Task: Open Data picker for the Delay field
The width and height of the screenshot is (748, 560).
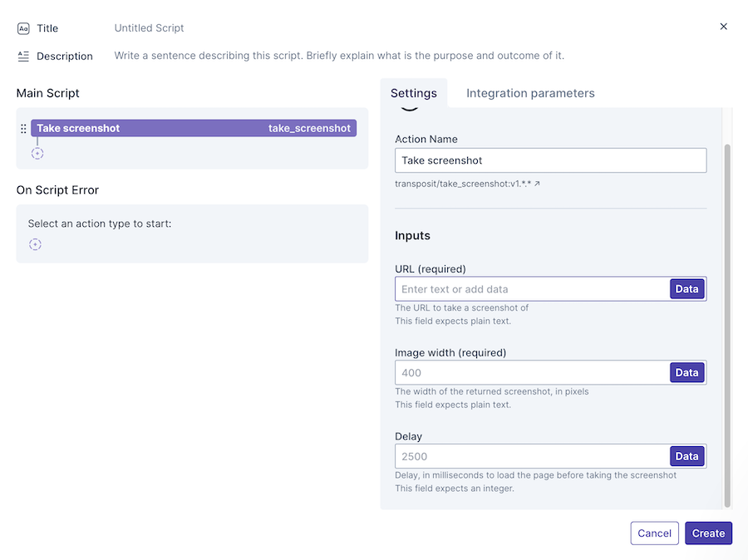Action: (686, 456)
